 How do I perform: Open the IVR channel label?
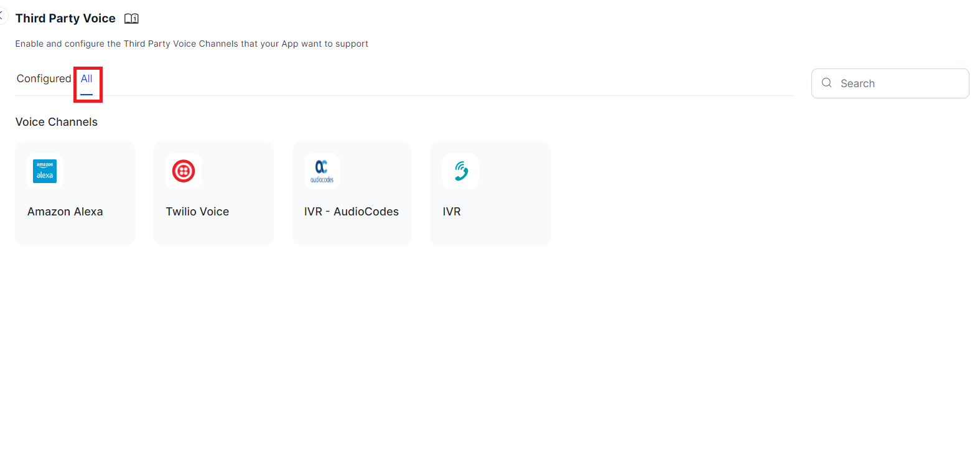(x=452, y=212)
